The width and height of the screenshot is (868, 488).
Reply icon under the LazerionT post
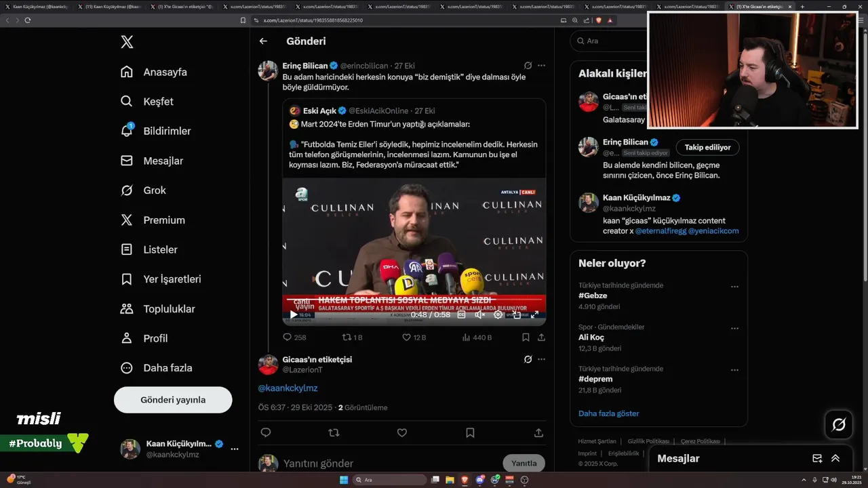pos(266,432)
